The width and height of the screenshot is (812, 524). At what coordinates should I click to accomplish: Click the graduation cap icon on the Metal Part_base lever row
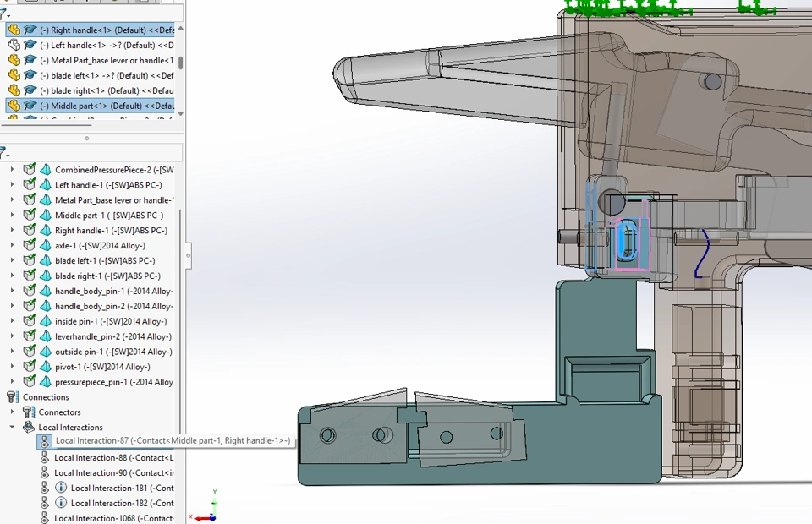point(30,61)
